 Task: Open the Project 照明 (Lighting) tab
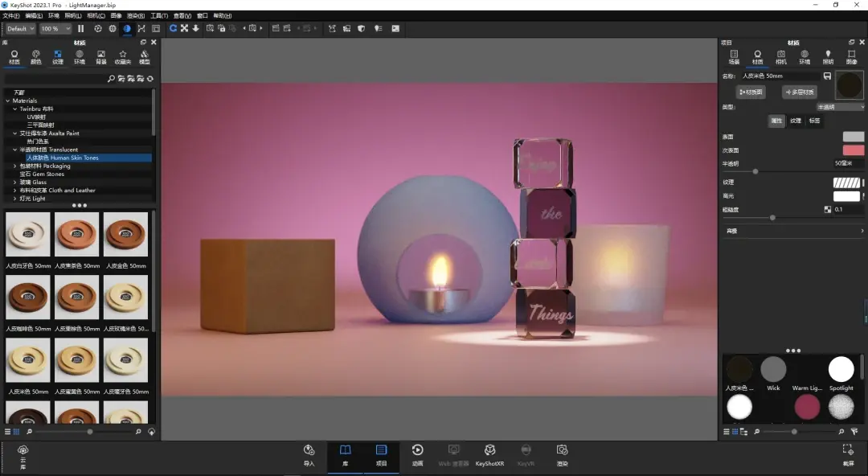pos(828,56)
